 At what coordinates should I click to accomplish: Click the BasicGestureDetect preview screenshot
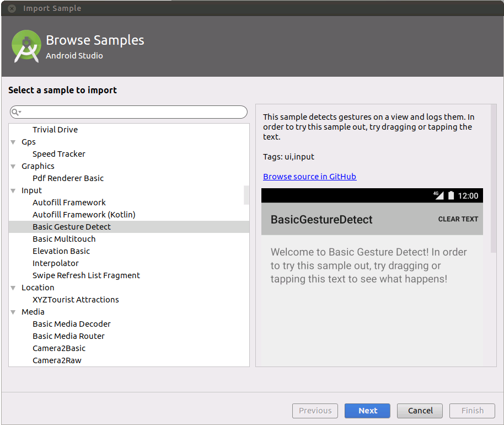click(x=372, y=277)
